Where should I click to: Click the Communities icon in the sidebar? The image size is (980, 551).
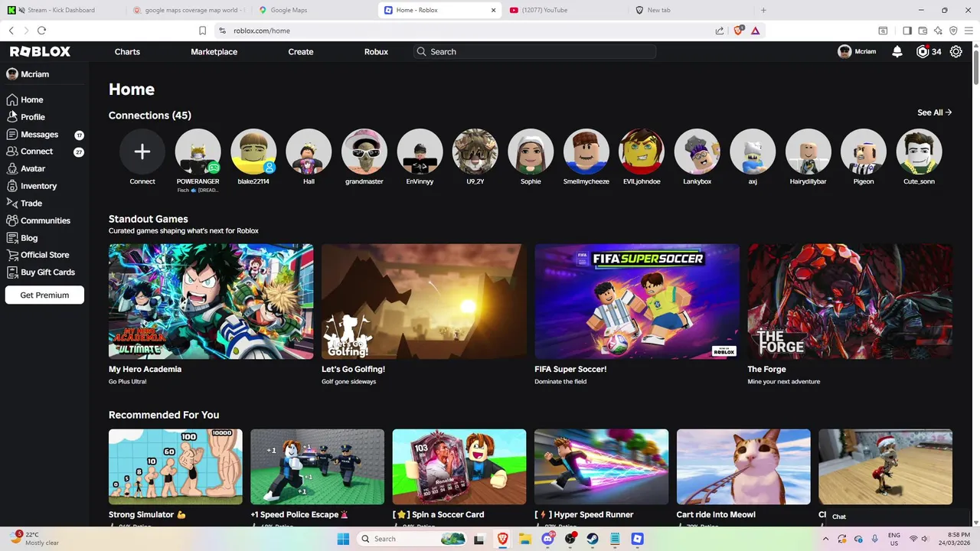(x=12, y=220)
